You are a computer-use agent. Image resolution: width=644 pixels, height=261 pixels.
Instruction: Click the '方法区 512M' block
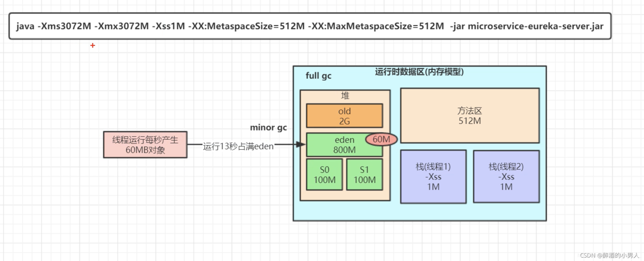(470, 116)
